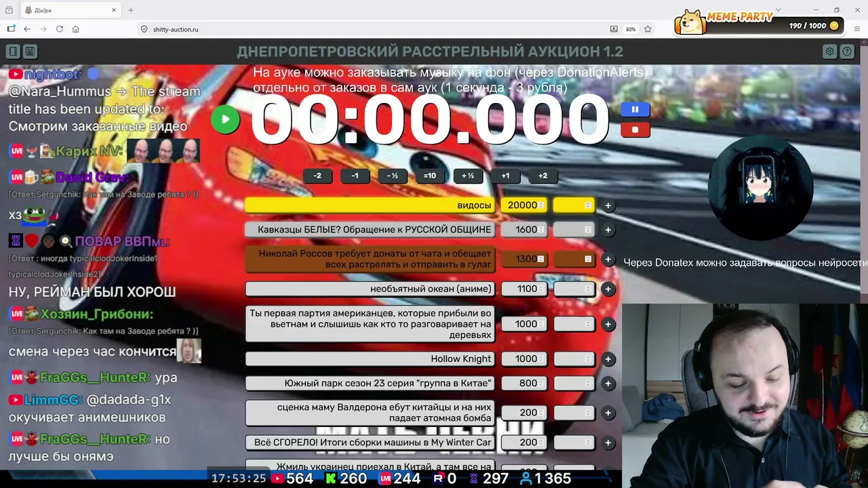Click the save floppy disk icon
The image size is (868, 488).
30,52
